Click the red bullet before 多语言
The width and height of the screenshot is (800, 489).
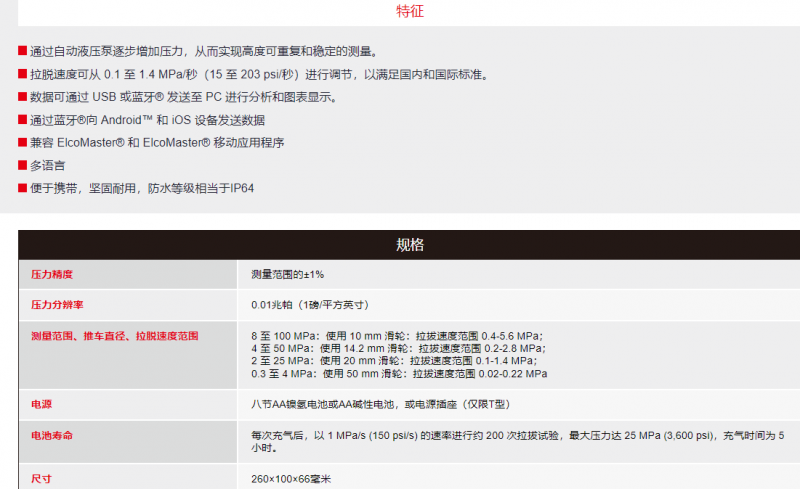click(22, 165)
